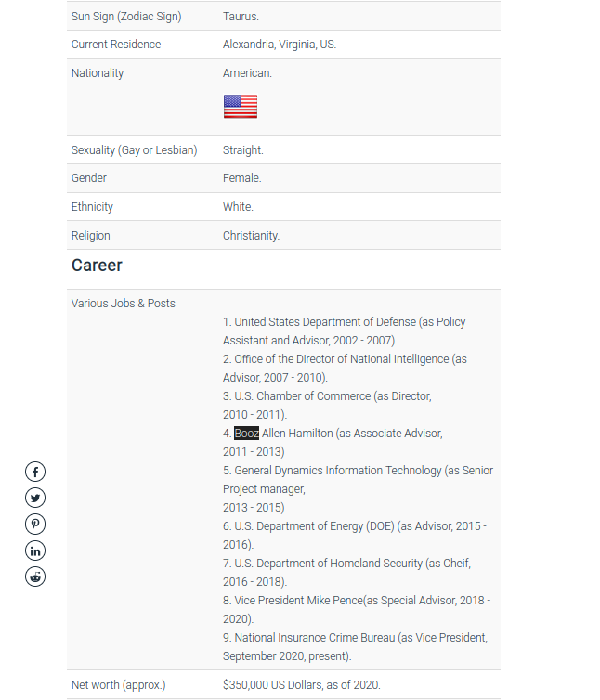Click the Net worth (approx.) label
The height and width of the screenshot is (700, 600).
[x=118, y=685]
